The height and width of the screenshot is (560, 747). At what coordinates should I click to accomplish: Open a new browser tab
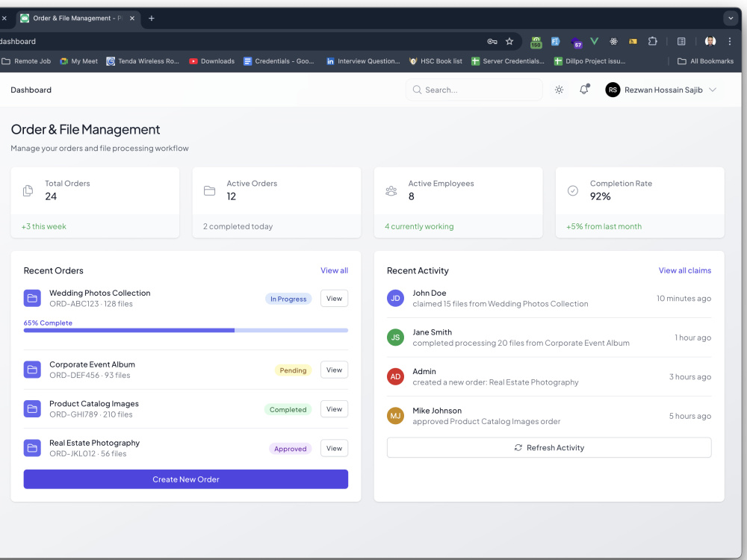click(152, 18)
